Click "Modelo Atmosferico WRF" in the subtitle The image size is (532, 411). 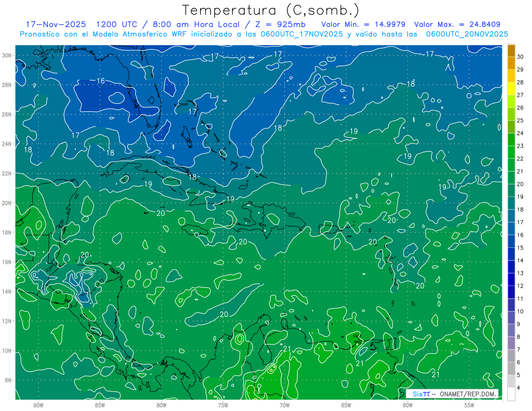(144, 34)
